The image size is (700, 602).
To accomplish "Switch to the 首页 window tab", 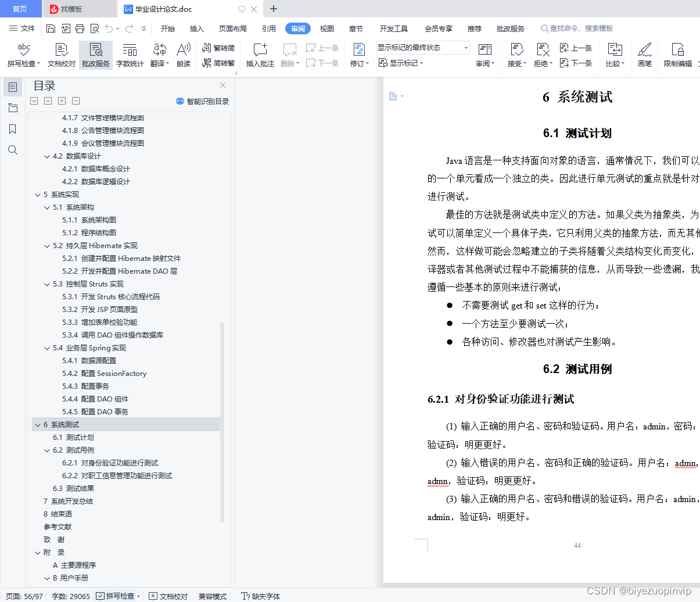I will (x=20, y=9).
